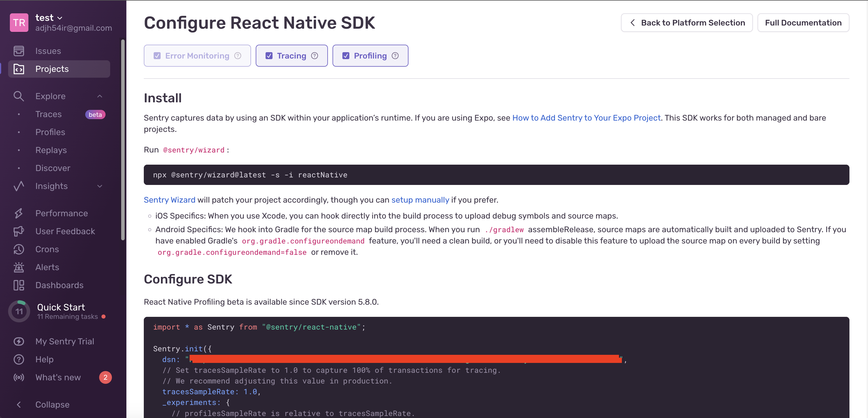Open the Performance lightning icon
The height and width of the screenshot is (418, 868).
[19, 213]
